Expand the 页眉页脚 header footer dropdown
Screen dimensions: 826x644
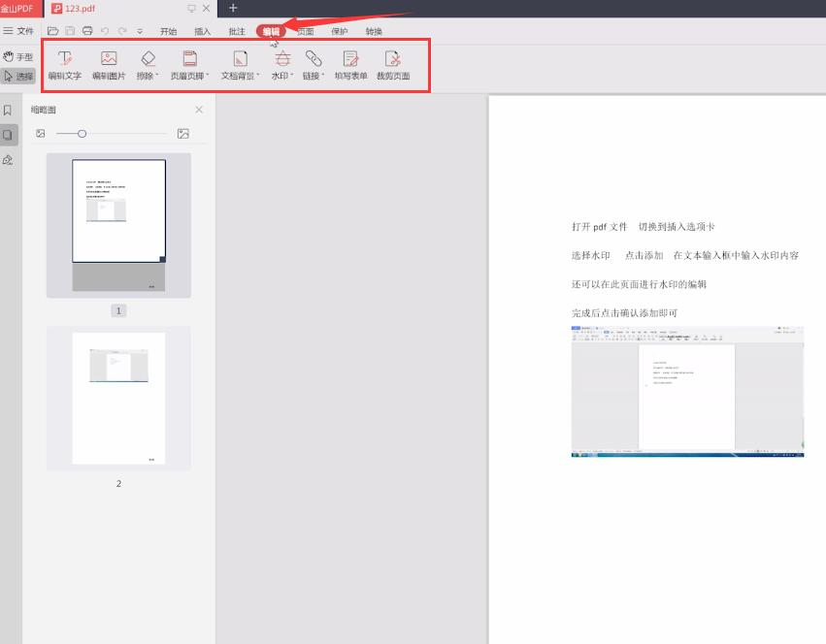pos(189,65)
